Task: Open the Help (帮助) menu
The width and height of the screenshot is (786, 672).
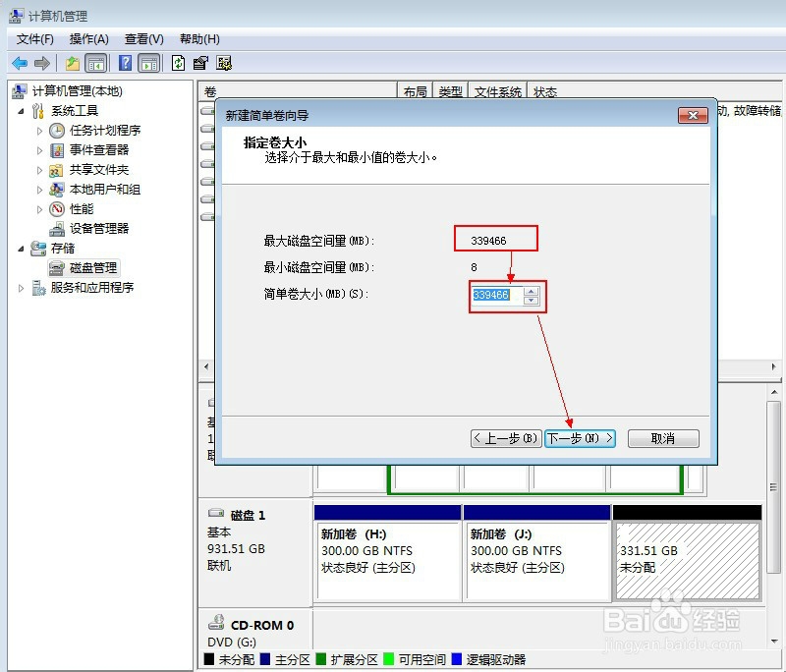Action: [x=199, y=39]
